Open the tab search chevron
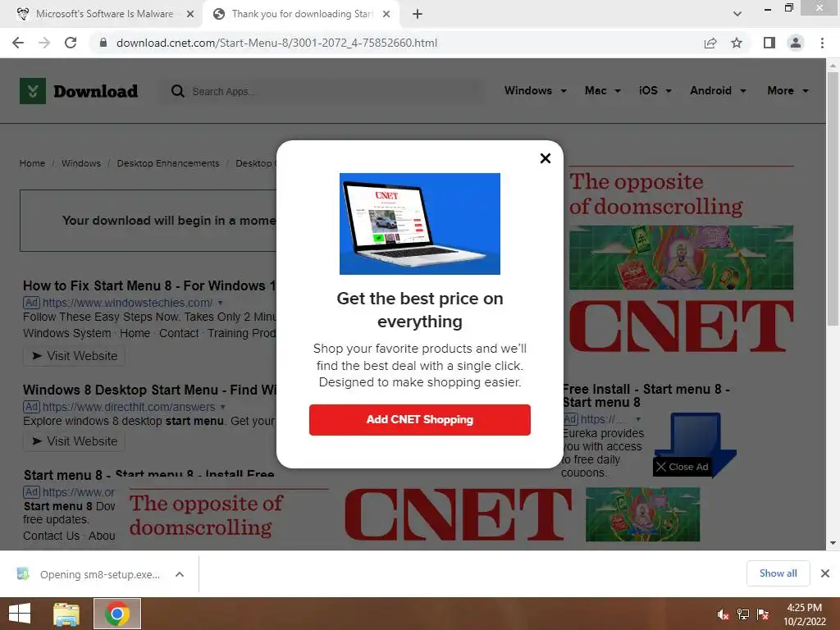Screen dimensions: 840x630 [737, 14]
